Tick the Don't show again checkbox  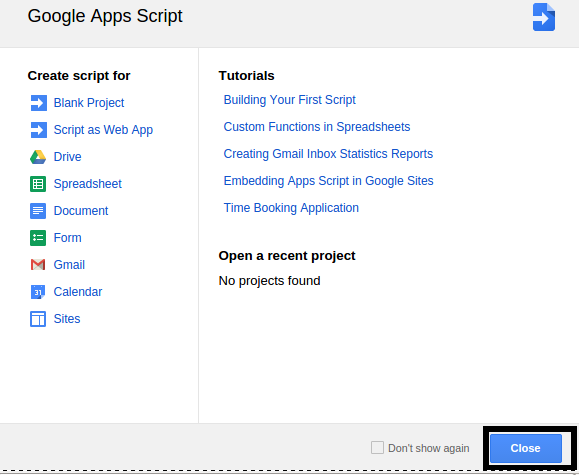pos(377,447)
